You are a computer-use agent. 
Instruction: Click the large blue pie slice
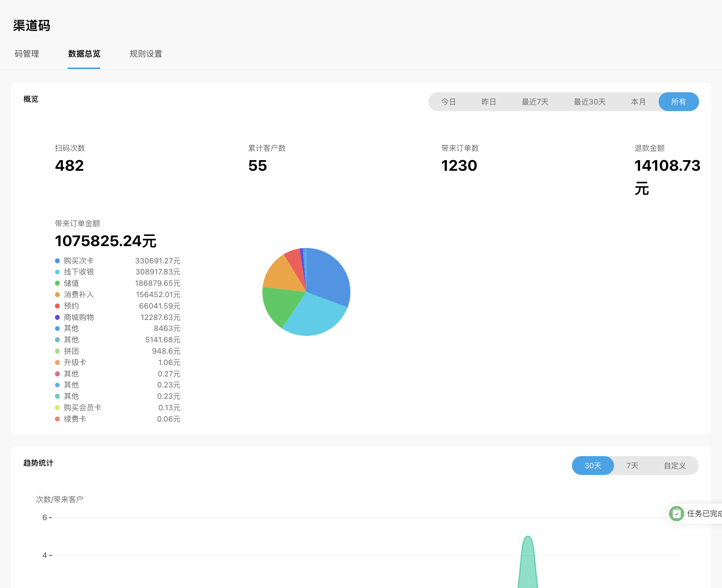point(328,277)
